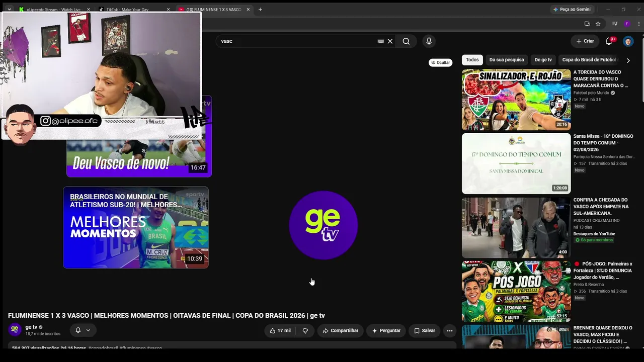Click the ge tv end-screen channel logo
Screen dimensions: 644x362
(x=324, y=225)
